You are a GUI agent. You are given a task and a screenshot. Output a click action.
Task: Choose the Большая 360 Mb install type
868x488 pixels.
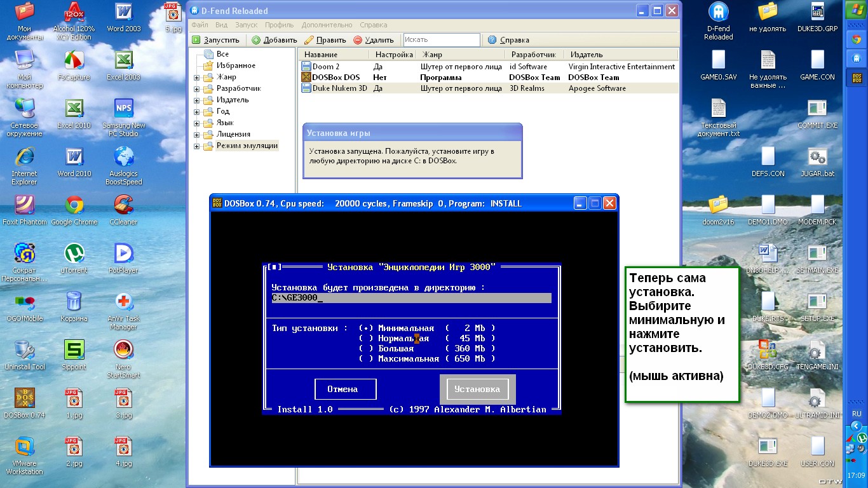(x=426, y=348)
